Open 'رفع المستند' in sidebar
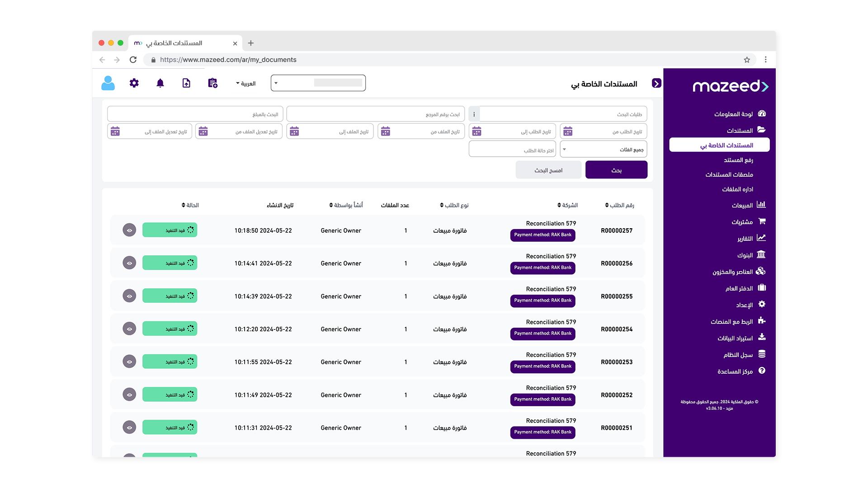Screen dimensions: 868x488 (738, 160)
